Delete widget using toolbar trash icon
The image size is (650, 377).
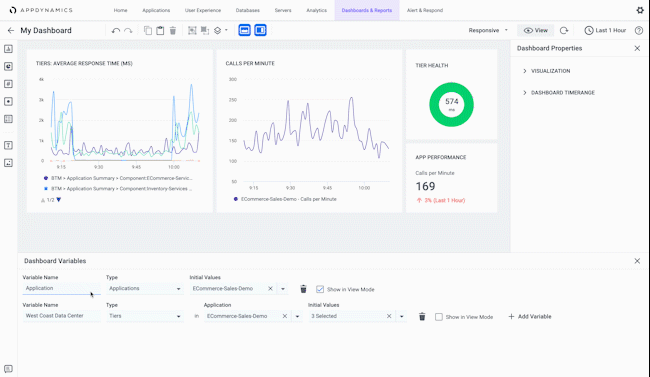point(173,30)
